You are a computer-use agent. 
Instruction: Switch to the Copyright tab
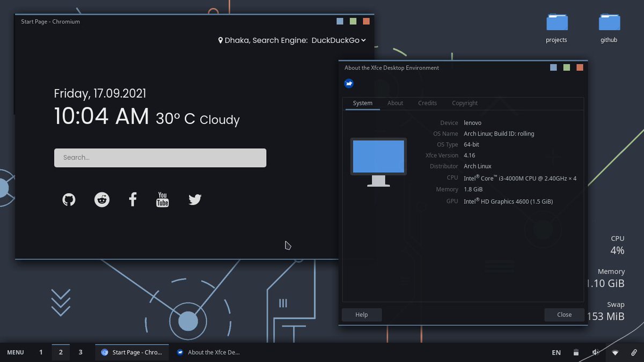coord(465,103)
